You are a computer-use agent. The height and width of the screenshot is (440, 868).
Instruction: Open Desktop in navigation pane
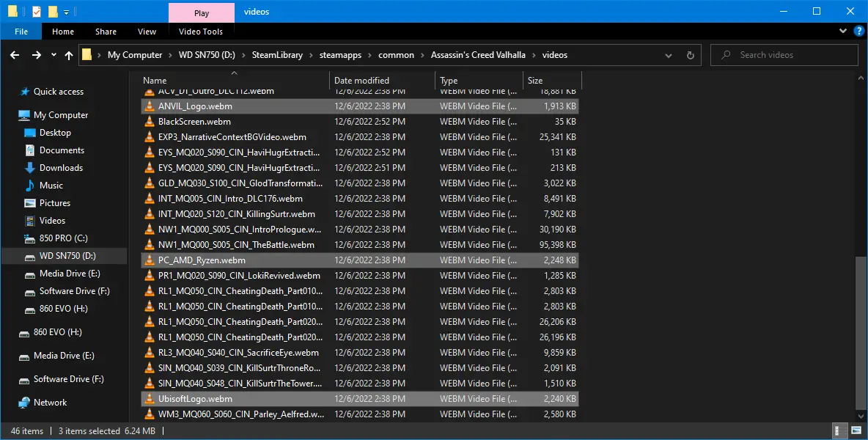pos(55,132)
